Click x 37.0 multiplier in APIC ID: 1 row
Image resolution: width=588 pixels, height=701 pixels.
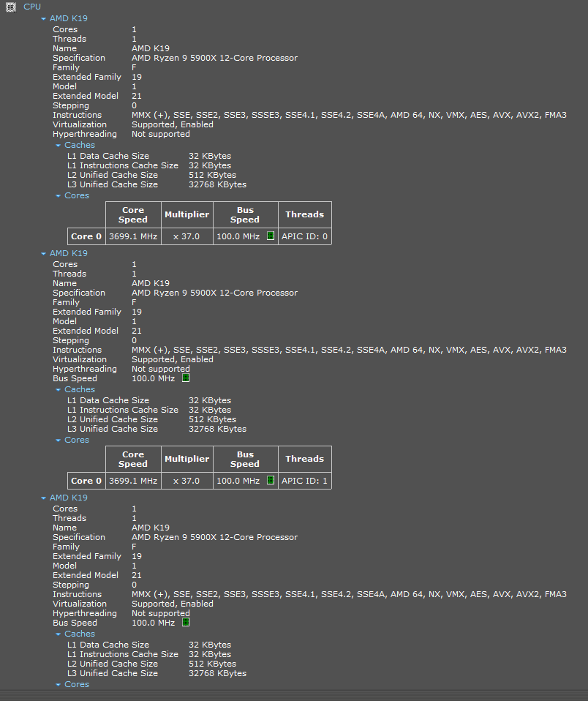click(x=186, y=481)
